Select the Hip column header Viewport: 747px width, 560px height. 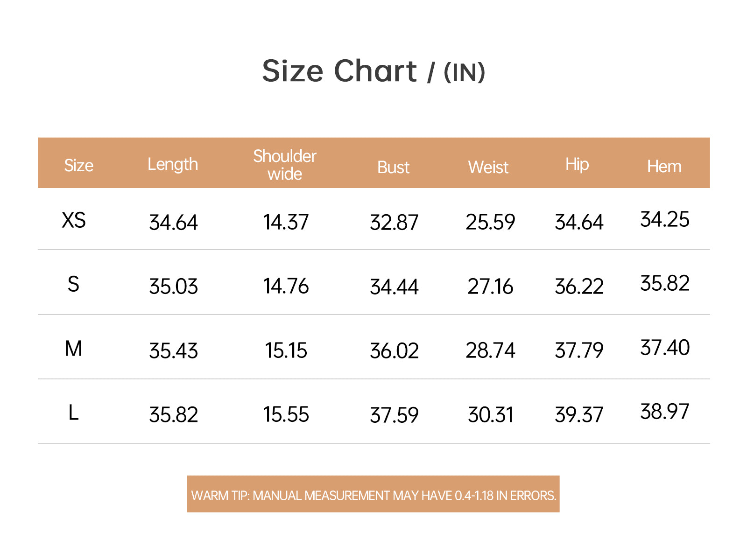[x=577, y=165]
